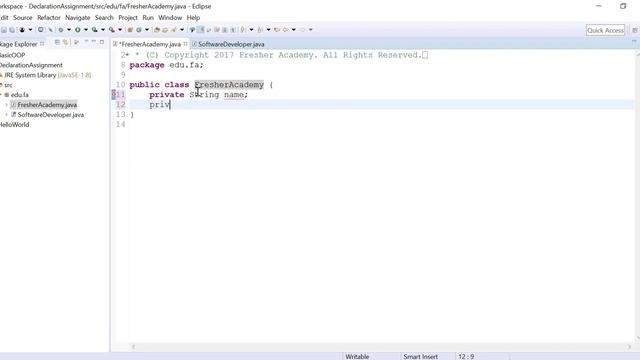This screenshot has width=640, height=360.
Task: Select the DeclarationAssignment project
Action: pos(31,65)
